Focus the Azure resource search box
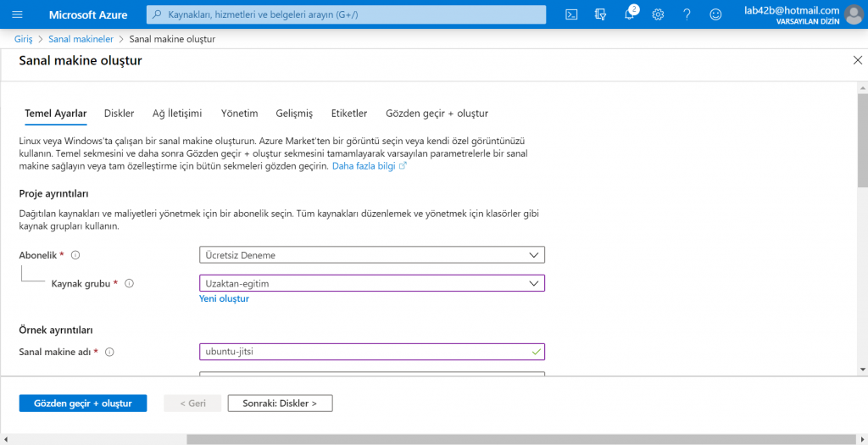868x445 pixels. coord(346,14)
